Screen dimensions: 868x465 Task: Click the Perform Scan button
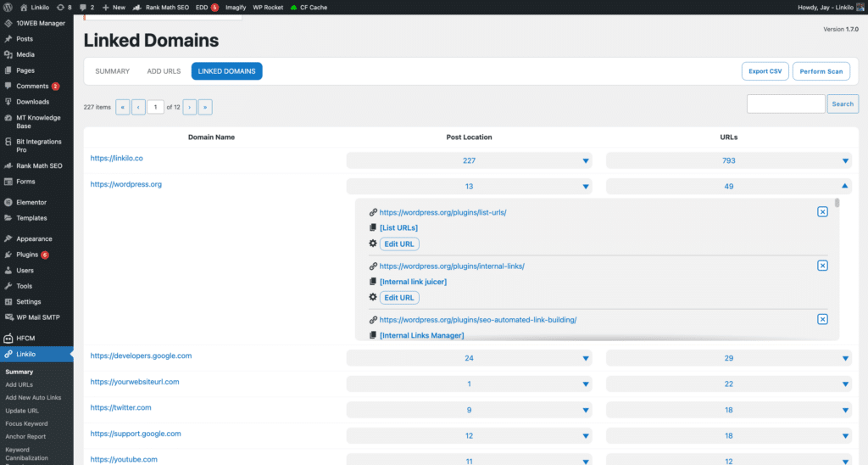[x=821, y=71]
